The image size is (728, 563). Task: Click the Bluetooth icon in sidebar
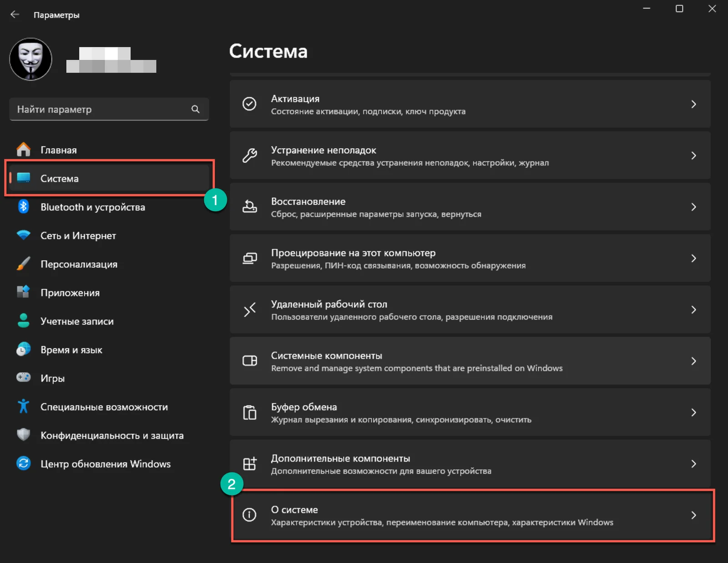pos(23,207)
